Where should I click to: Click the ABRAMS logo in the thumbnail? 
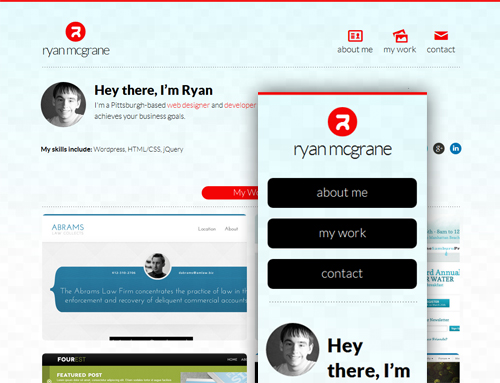pos(68,229)
